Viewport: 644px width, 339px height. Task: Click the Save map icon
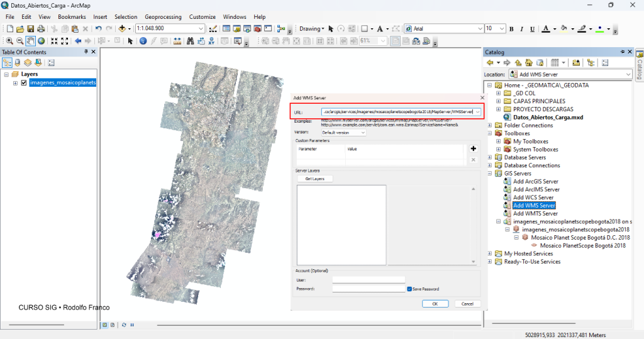(x=30, y=28)
